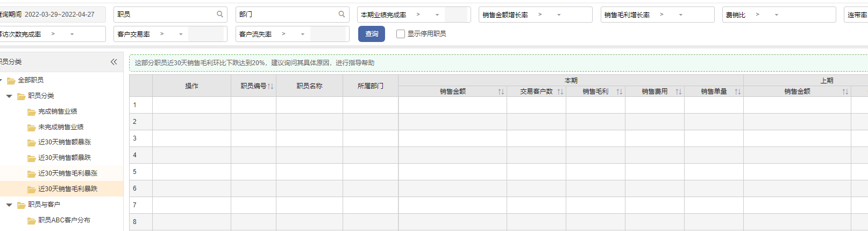Click folder icon of 近30天销售额暴涨

pyautogui.click(x=32, y=143)
